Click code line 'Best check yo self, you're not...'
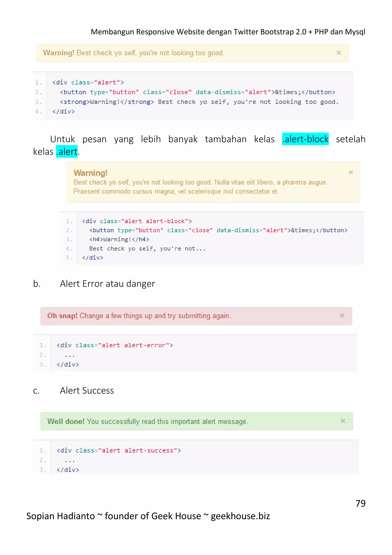This screenshot has height=555, width=392. pyautogui.click(x=147, y=249)
